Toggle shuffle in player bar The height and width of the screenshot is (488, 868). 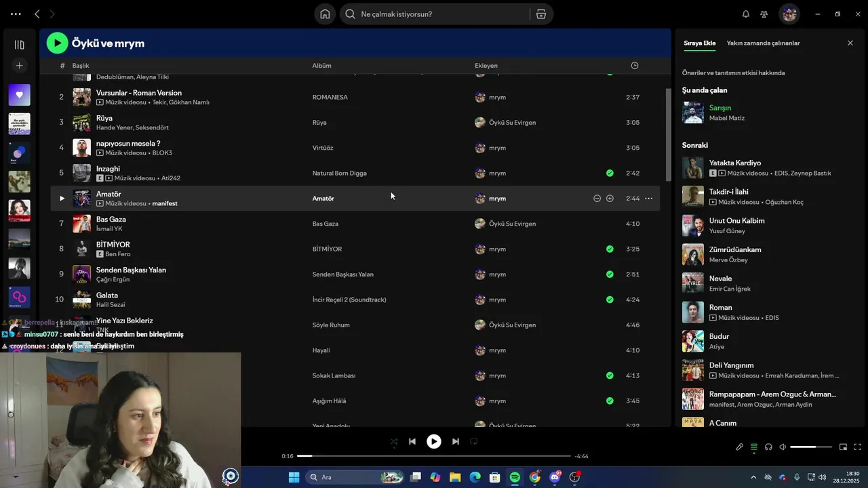point(394,441)
